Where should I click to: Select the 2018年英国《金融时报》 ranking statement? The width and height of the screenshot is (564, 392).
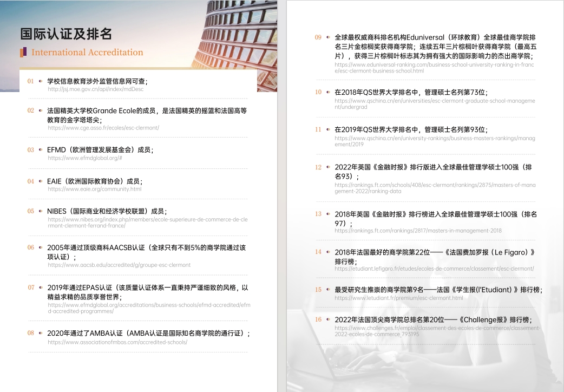[x=436, y=219]
